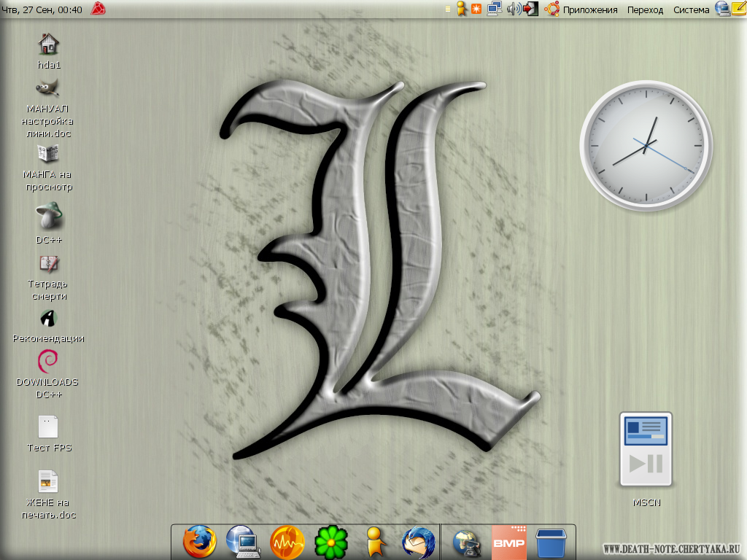Click the logout door icon in panel
747x560 pixels.
tap(531, 9)
